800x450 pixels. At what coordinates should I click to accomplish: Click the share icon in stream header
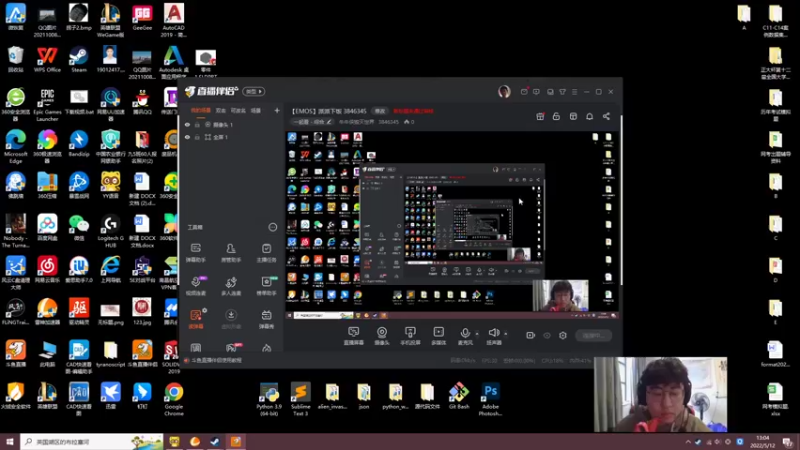click(x=606, y=116)
